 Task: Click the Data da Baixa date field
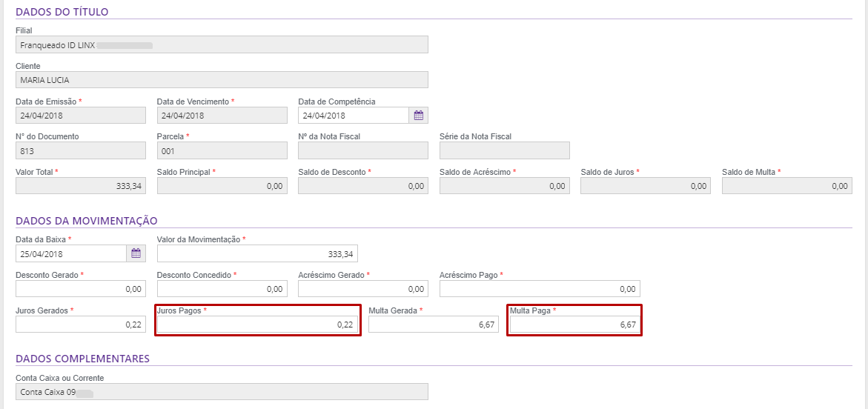[71, 253]
